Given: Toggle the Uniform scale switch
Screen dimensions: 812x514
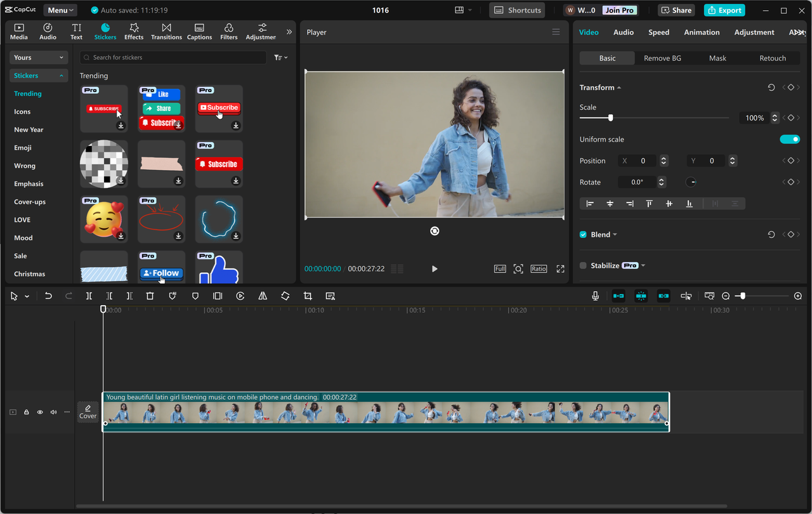Looking at the screenshot, I should click(x=789, y=140).
